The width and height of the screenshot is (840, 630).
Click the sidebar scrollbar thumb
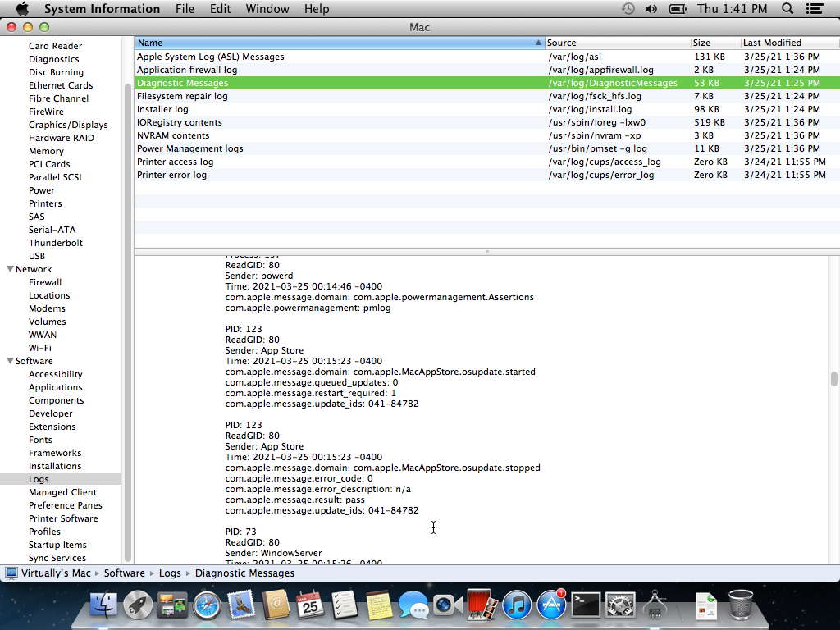[x=128, y=322]
